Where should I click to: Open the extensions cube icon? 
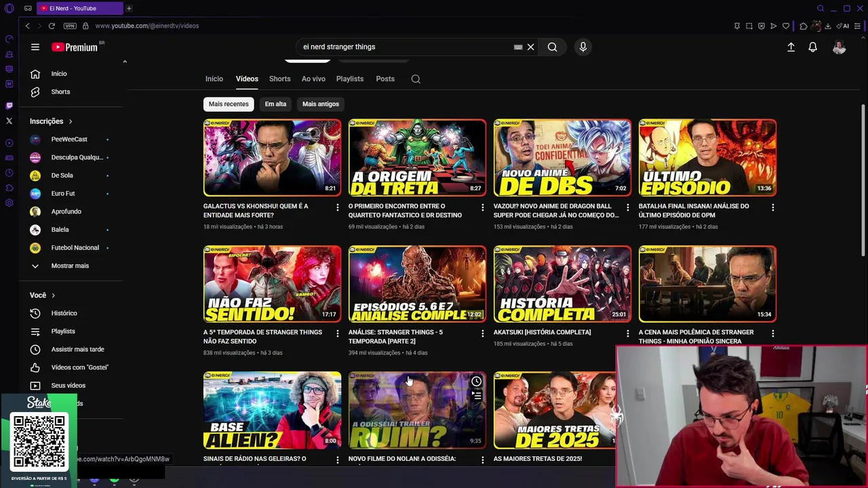coord(803,26)
